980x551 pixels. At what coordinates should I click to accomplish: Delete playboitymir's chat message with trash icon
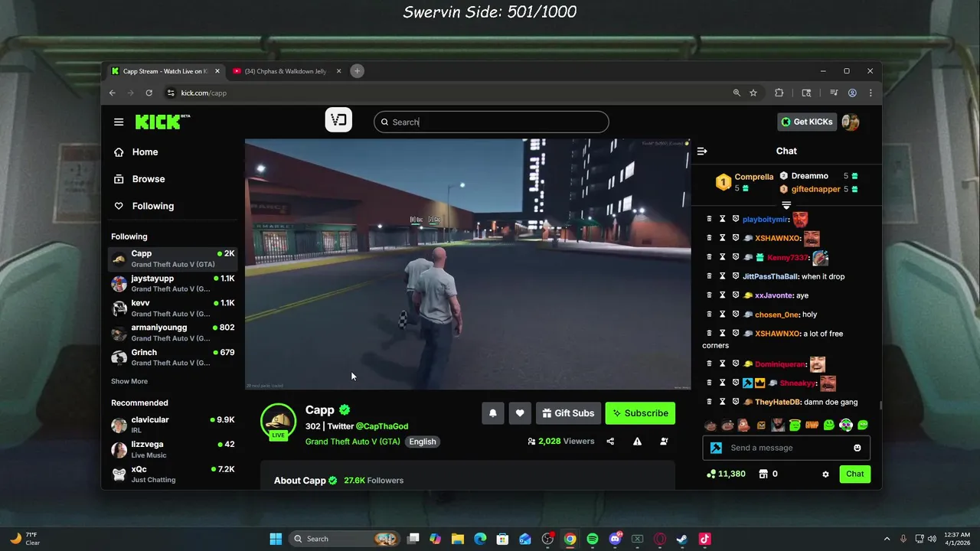tap(709, 219)
